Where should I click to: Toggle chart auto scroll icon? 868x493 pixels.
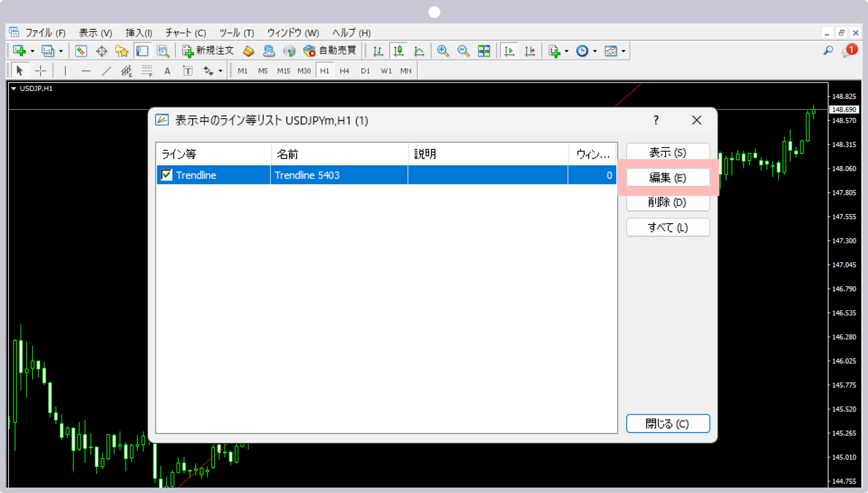509,51
